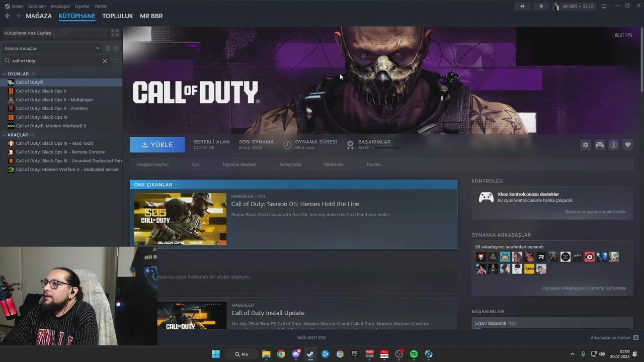Image resolution: width=644 pixels, height=362 pixels.
Task: Click the back navigation arrow
Action: tap(8, 16)
